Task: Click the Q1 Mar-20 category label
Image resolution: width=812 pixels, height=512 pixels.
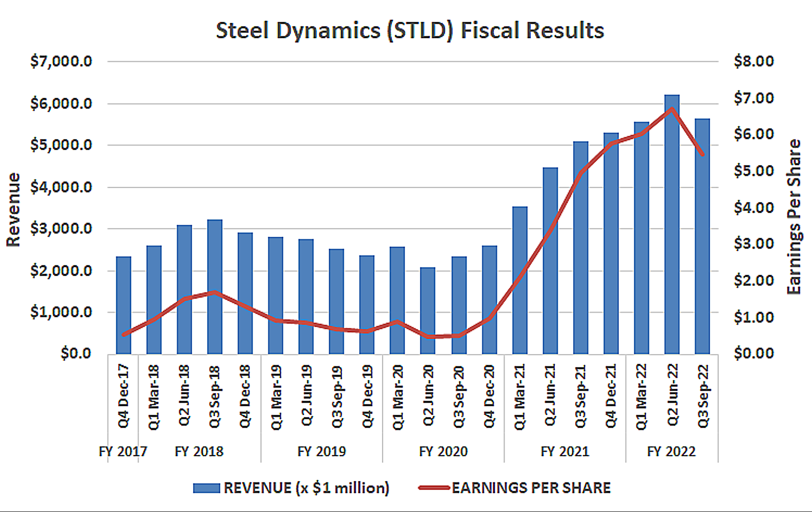Action: tap(398, 397)
